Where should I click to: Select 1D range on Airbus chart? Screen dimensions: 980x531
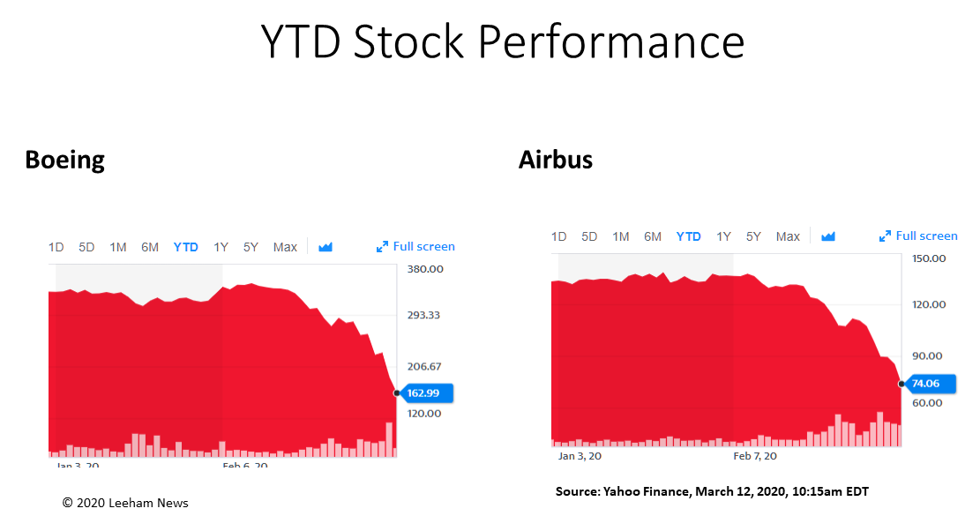point(558,236)
